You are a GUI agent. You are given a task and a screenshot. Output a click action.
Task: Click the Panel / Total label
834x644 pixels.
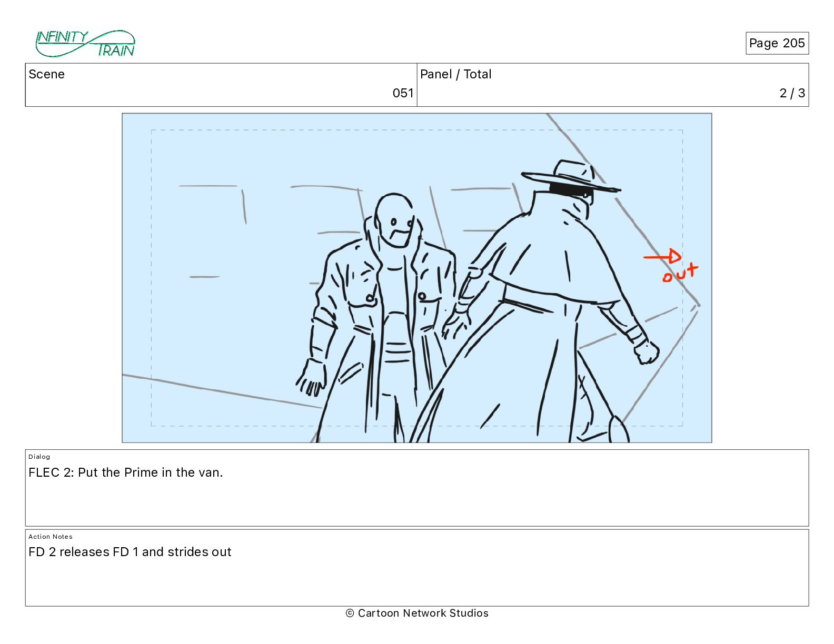point(455,74)
